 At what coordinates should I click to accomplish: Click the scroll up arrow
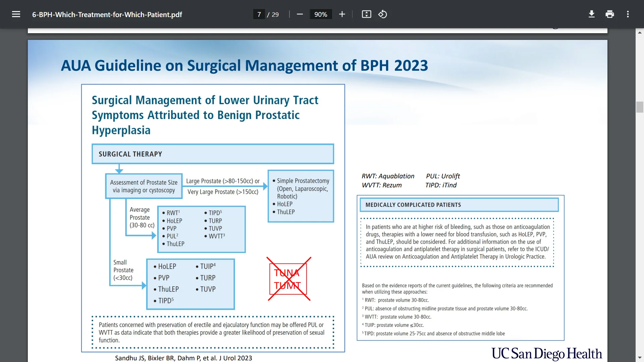(640, 33)
